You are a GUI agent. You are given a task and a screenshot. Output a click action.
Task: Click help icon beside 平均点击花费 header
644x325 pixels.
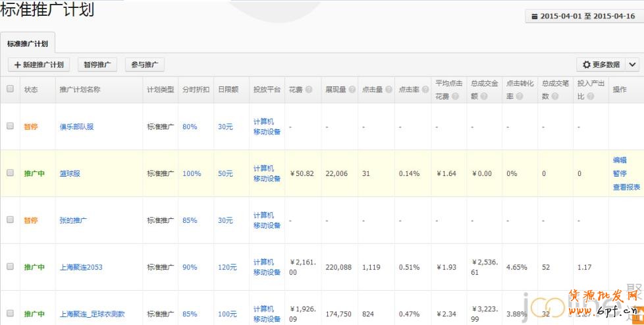(455, 96)
